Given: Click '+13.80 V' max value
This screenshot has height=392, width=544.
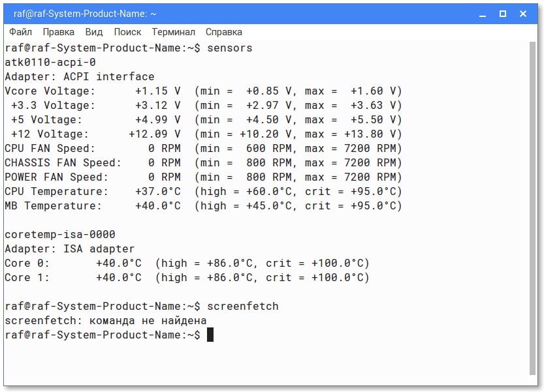Looking at the screenshot, I should [x=370, y=134].
